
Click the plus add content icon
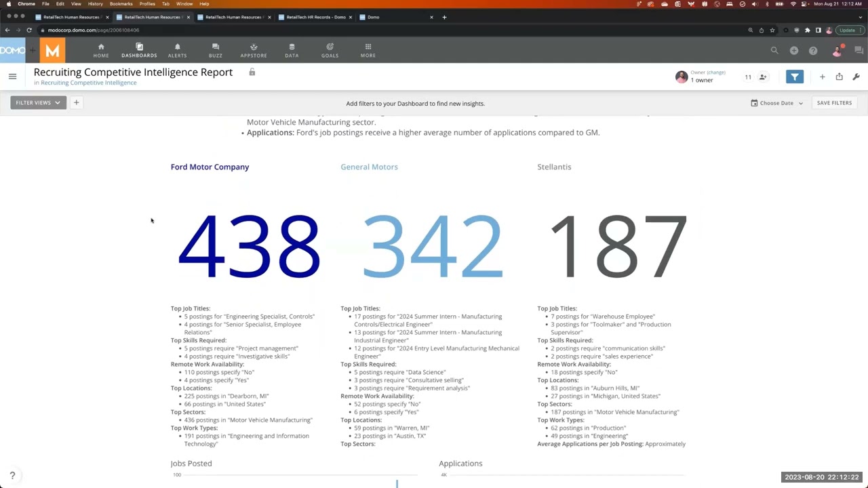[x=822, y=77]
